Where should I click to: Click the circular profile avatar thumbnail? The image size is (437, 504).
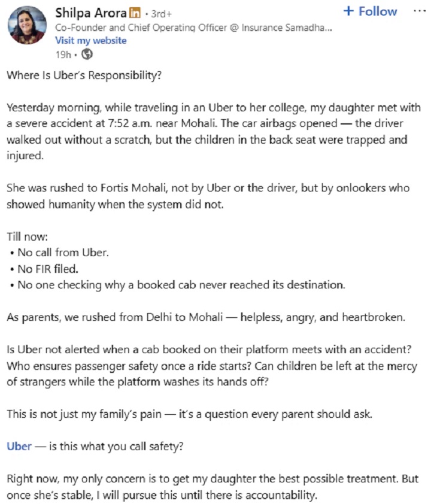click(x=26, y=24)
